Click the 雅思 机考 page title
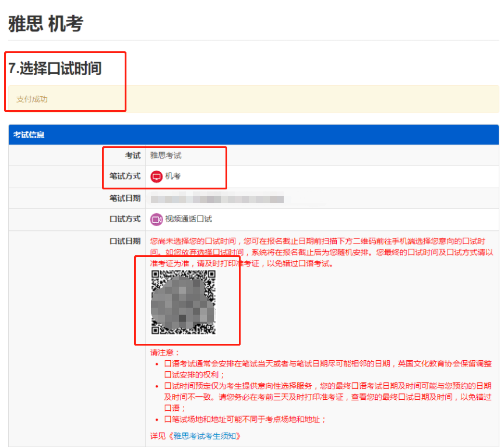The height and width of the screenshot is (447, 504). click(45, 24)
